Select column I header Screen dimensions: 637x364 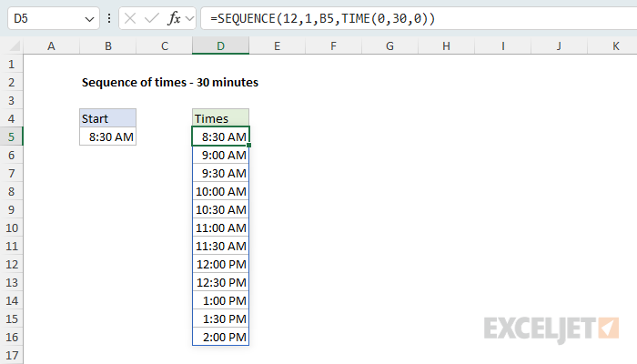(502, 45)
